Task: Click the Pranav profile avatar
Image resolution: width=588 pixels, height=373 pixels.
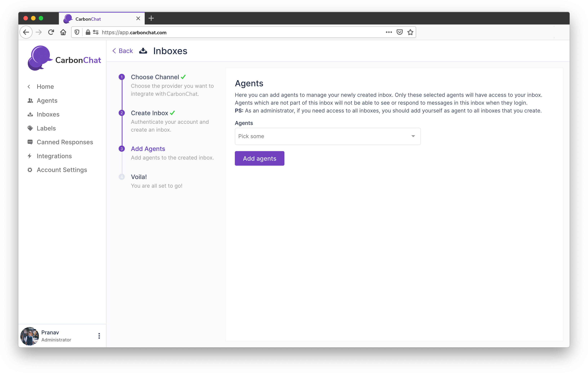Action: click(29, 336)
